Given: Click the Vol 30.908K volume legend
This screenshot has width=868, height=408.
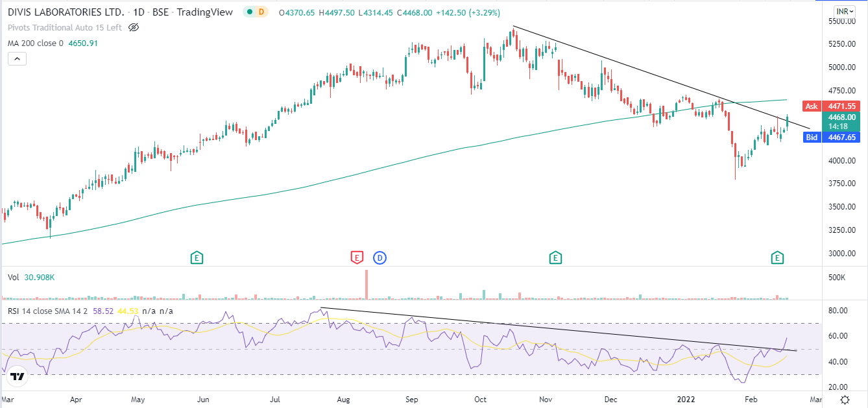Looking at the screenshot, I should click(x=31, y=277).
